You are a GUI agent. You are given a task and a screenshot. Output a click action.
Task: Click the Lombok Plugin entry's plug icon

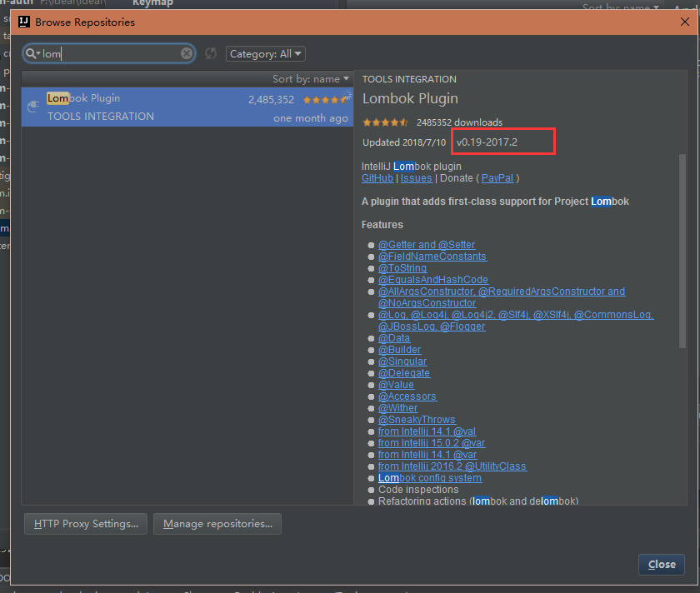(33, 107)
